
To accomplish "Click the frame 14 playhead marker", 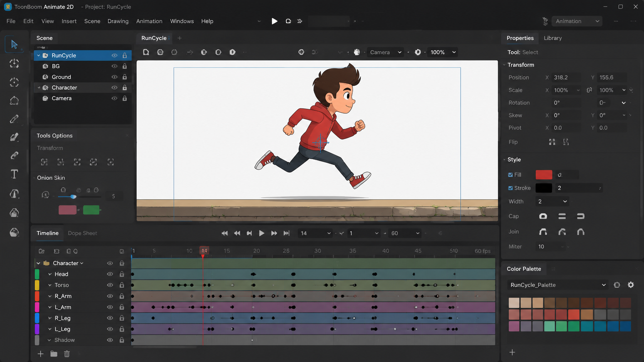I will click(x=204, y=251).
